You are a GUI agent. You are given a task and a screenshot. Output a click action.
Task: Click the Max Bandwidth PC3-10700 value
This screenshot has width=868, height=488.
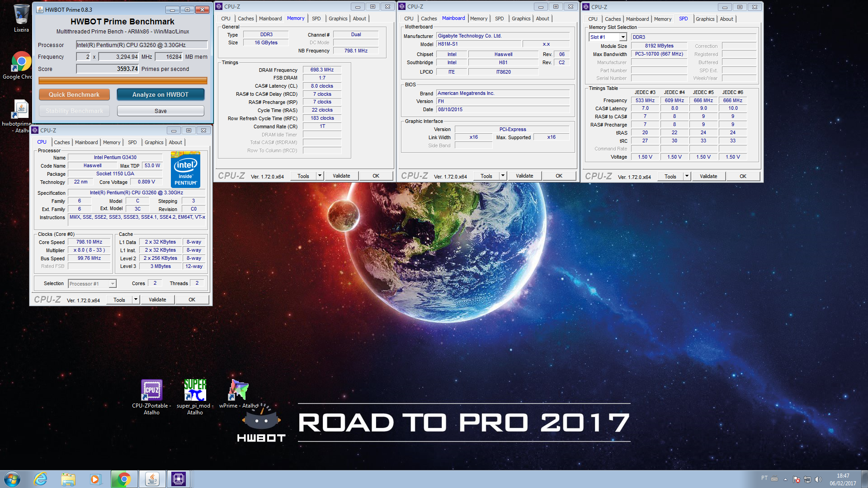pyautogui.click(x=659, y=54)
